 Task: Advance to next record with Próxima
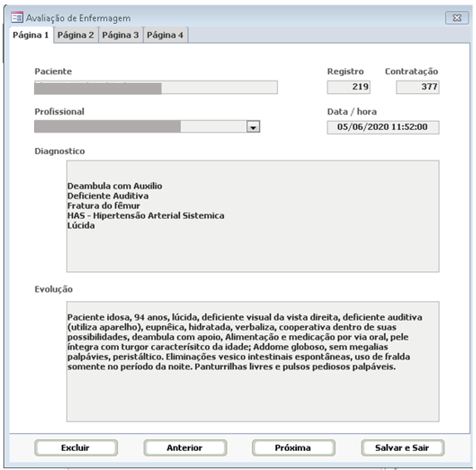pyautogui.click(x=293, y=448)
